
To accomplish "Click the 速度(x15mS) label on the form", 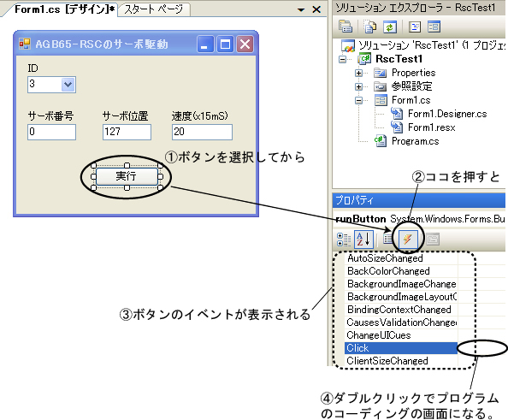I will tap(199, 116).
